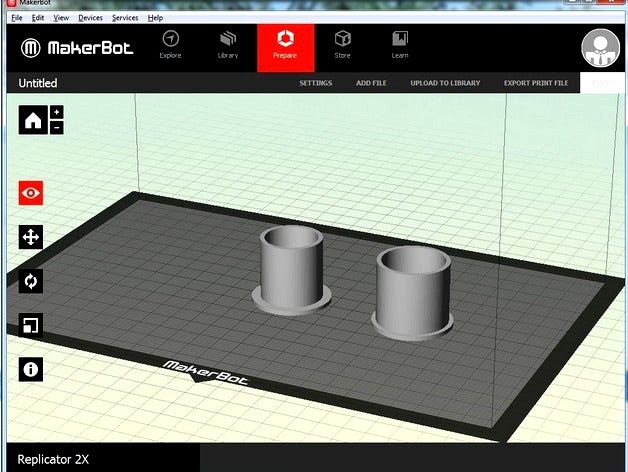Open the Devices menu

point(91,18)
